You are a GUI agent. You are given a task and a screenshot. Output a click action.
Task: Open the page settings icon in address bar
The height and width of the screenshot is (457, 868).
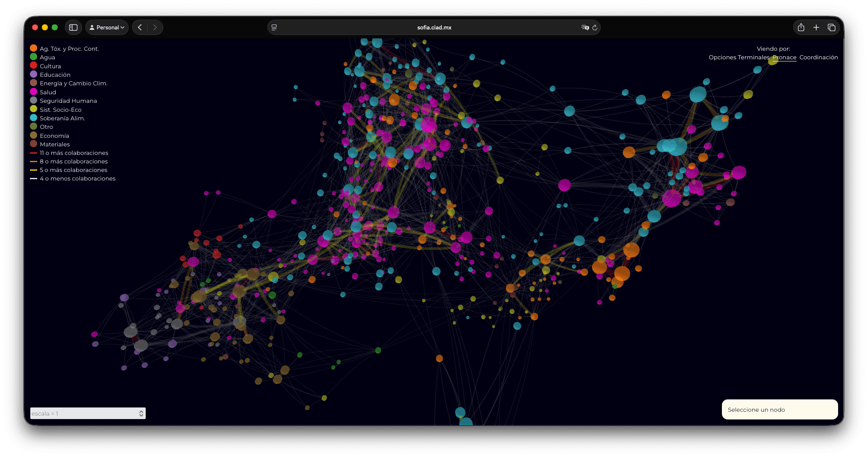tap(274, 27)
